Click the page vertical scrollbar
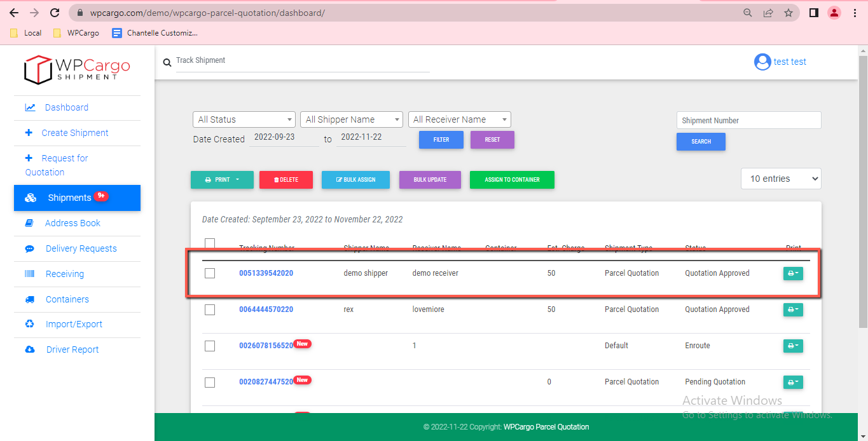Screen dimensions: 868x441 pos(863,191)
